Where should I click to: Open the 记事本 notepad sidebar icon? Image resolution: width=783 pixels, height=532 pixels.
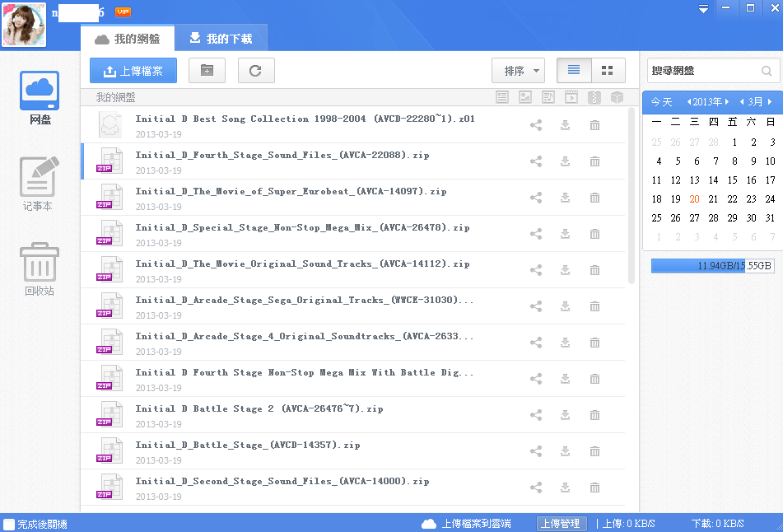click(39, 184)
